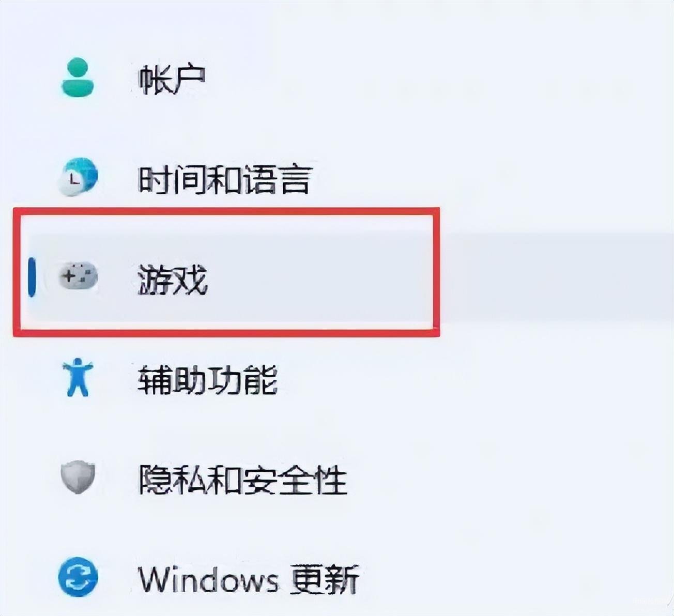674x616 pixels.
Task: Click the blue selection indicator beside 游戏
Action: [x=32, y=277]
